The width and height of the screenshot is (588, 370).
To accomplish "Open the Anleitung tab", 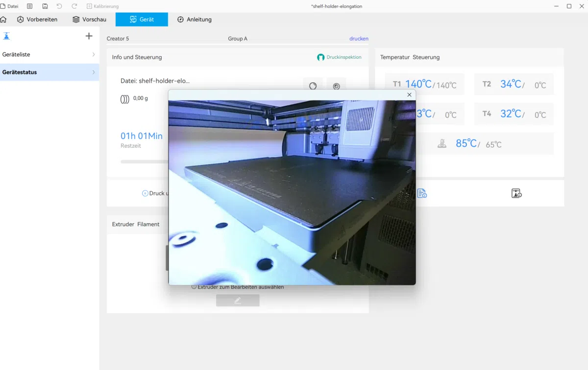I will click(195, 20).
